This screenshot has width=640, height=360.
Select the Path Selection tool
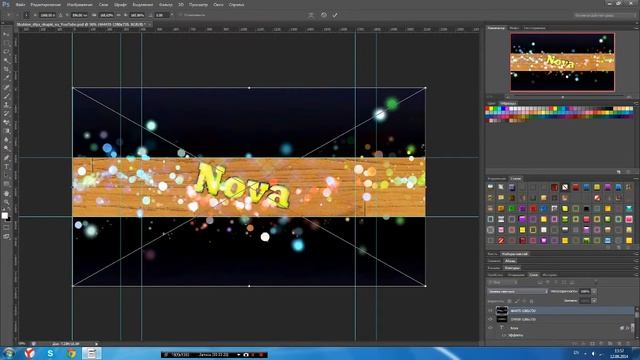point(7,175)
